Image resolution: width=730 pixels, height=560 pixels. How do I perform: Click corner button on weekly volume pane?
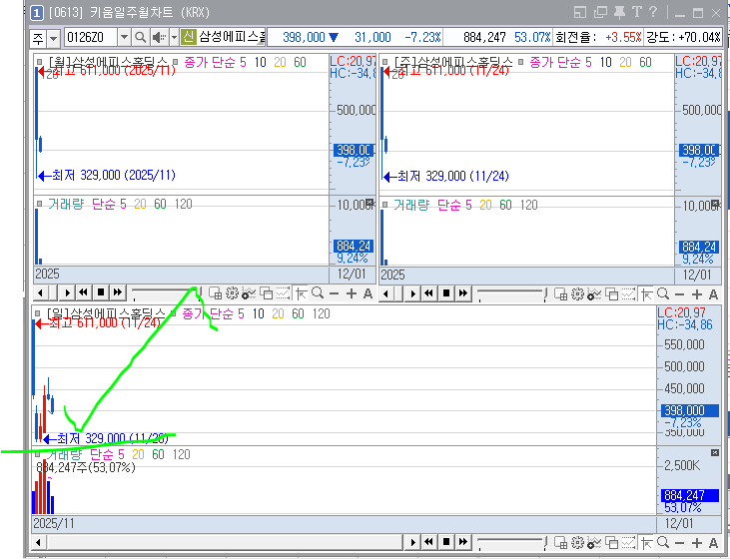pyautogui.click(x=716, y=204)
